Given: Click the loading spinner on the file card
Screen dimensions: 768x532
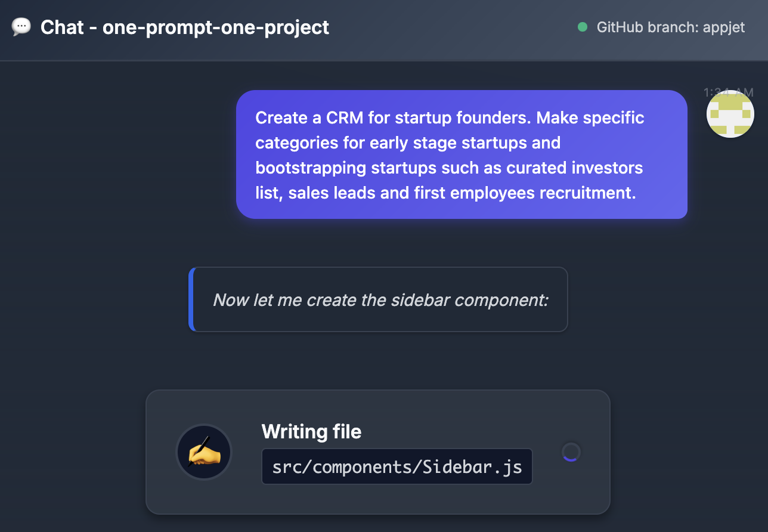Looking at the screenshot, I should point(571,452).
